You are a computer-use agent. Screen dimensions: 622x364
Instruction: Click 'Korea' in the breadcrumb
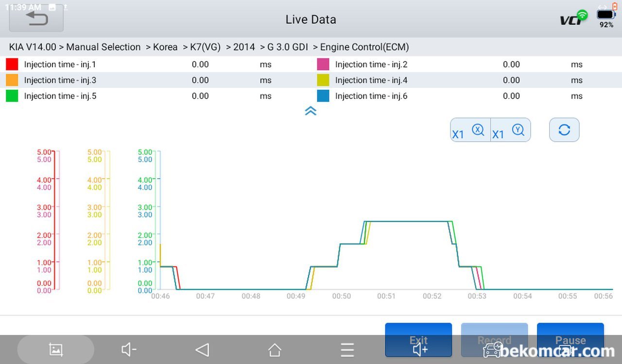pyautogui.click(x=165, y=47)
